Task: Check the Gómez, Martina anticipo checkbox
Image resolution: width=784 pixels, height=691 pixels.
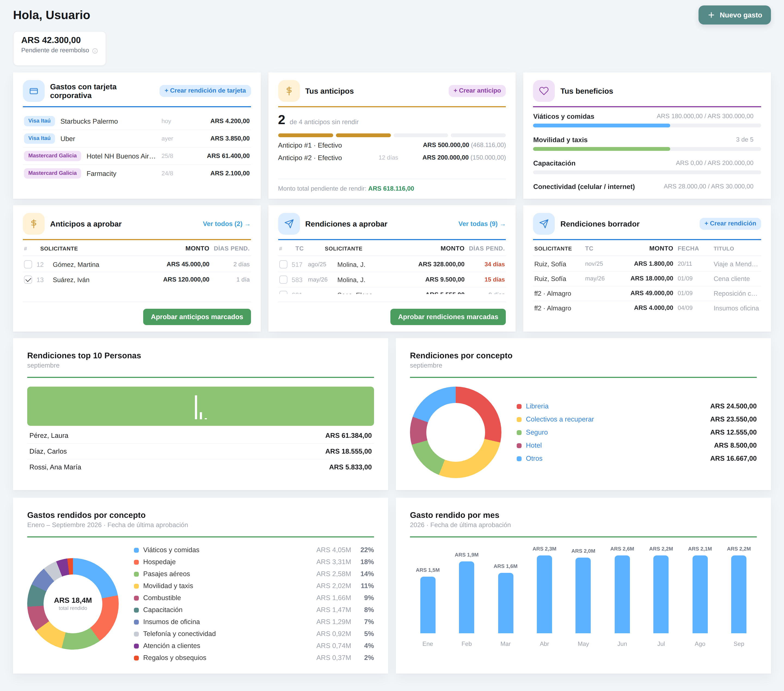Action: tap(28, 264)
